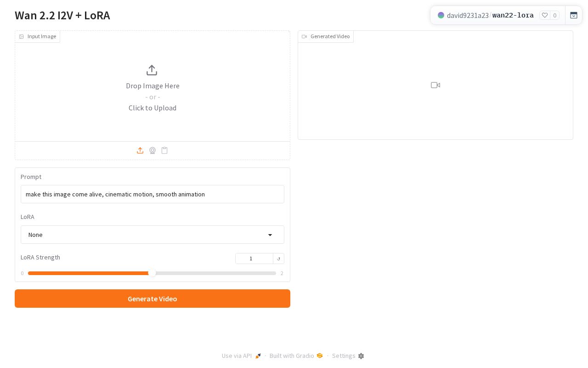Image resolution: width=588 pixels, height=368 pixels.
Task: Click slider maximum value label 2
Action: pos(282,273)
